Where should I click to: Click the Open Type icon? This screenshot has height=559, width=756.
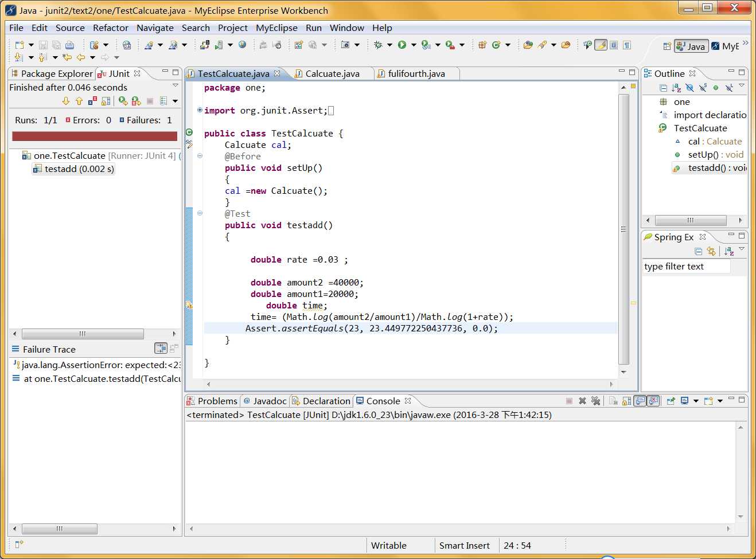coord(528,45)
